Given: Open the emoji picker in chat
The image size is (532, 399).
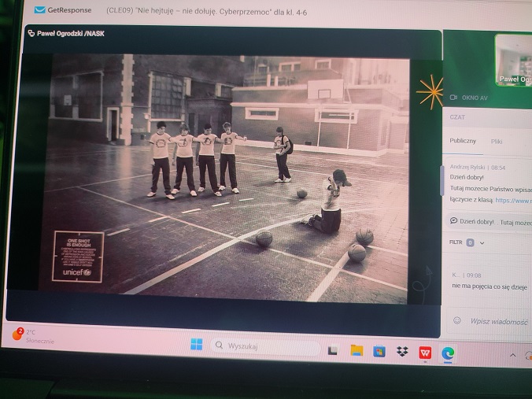Looking at the screenshot, I should [x=456, y=320].
